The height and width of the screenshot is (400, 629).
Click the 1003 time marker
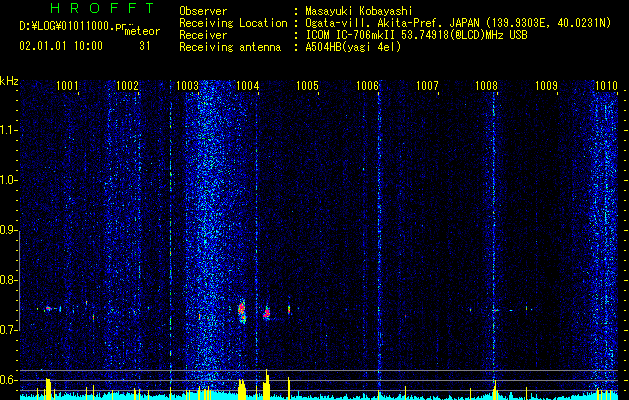pyautogui.click(x=187, y=85)
